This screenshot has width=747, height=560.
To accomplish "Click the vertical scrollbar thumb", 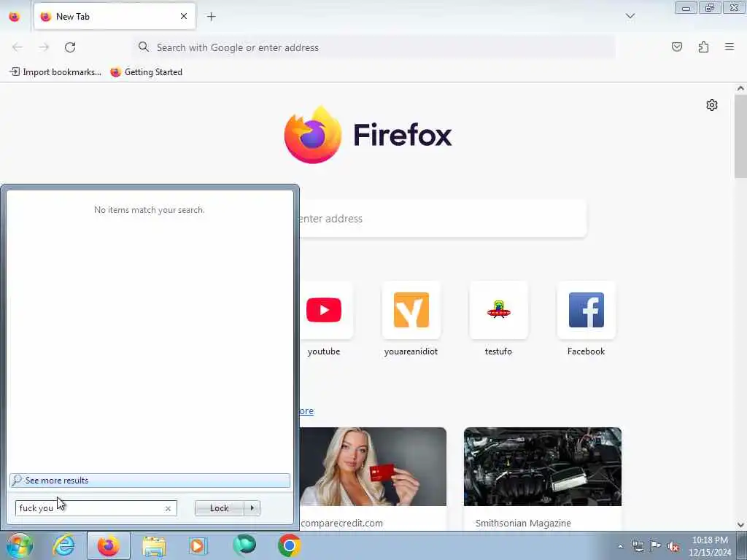I will 740,136.
